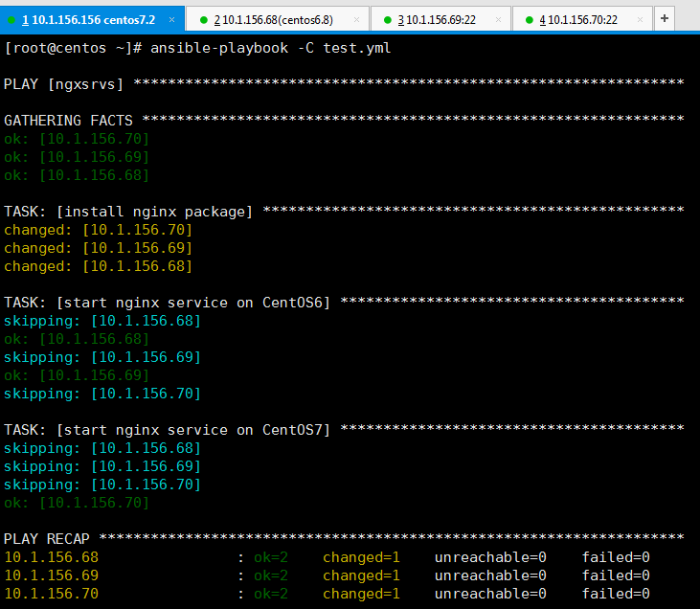Click 'changed=1' in the 10.1.156.70 recap row
This screenshot has width=700, height=609.
361,594
